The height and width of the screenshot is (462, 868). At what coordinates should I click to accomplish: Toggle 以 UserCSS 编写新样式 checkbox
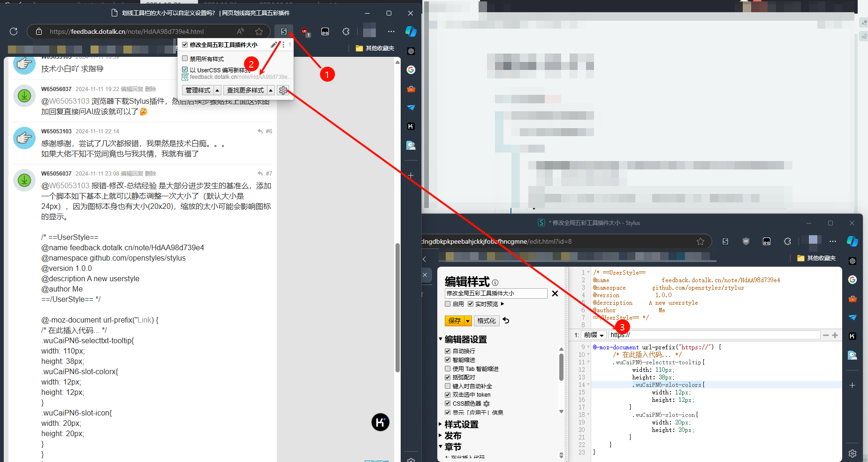tap(185, 69)
